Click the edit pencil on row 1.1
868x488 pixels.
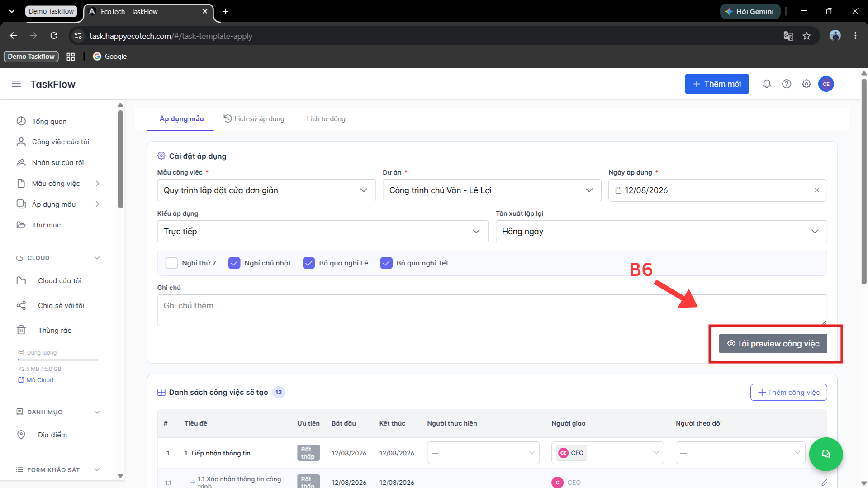(824, 483)
